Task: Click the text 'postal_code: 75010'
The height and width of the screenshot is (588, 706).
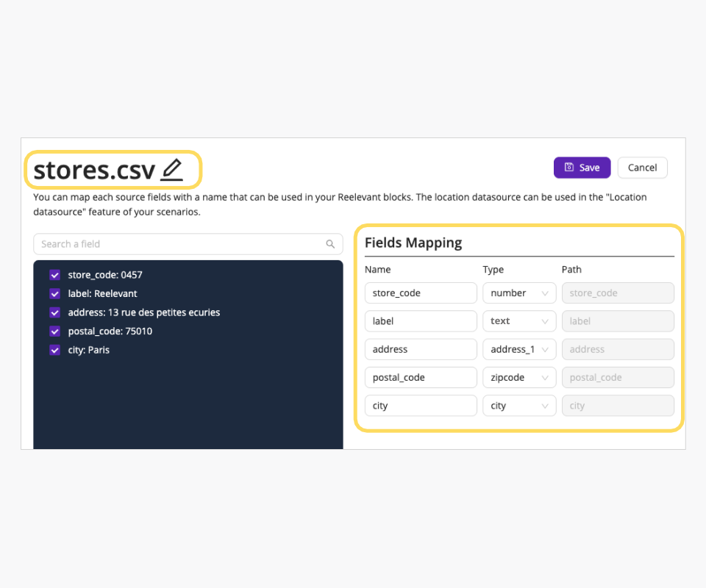Action: pos(110,331)
